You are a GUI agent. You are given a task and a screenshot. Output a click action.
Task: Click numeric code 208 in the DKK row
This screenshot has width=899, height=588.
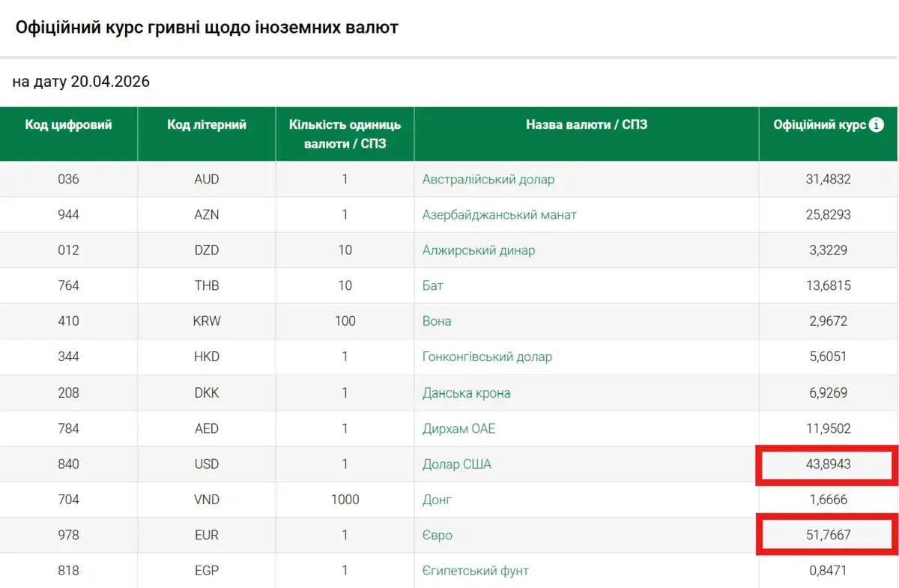(x=68, y=392)
